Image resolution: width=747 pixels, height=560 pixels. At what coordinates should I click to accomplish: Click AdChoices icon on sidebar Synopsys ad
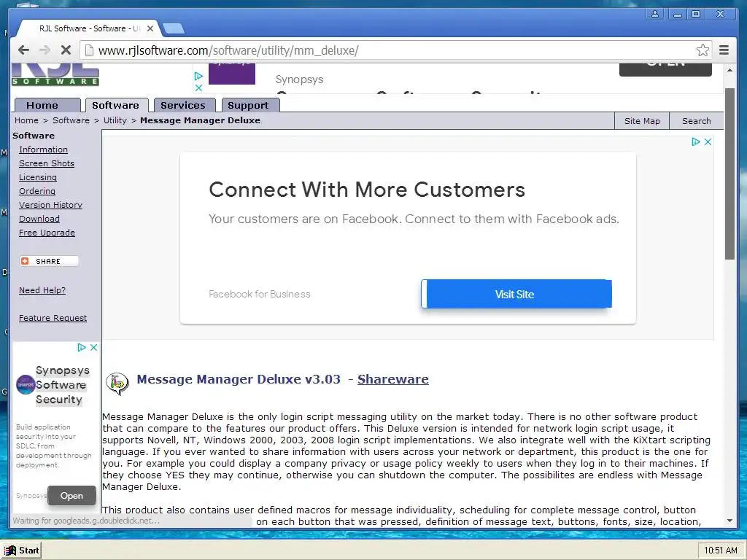click(82, 347)
